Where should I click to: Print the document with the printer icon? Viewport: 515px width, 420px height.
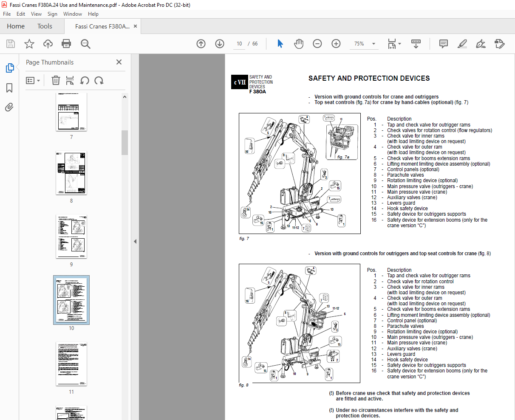click(x=66, y=44)
